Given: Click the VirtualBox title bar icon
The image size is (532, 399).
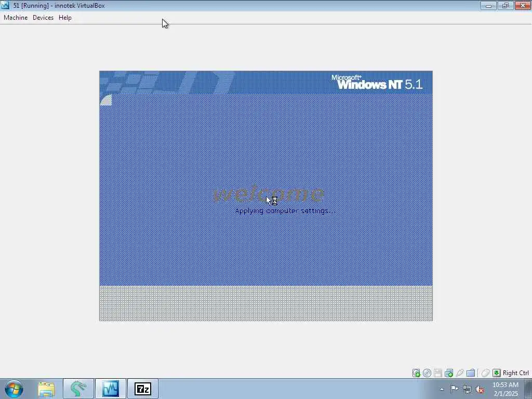Looking at the screenshot, I should point(5,5).
